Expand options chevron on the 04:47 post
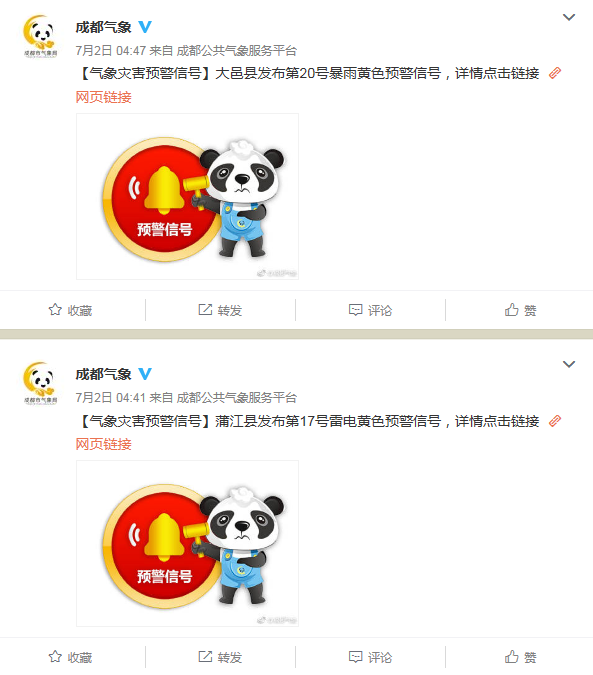This screenshot has height=675, width=593. pyautogui.click(x=569, y=17)
